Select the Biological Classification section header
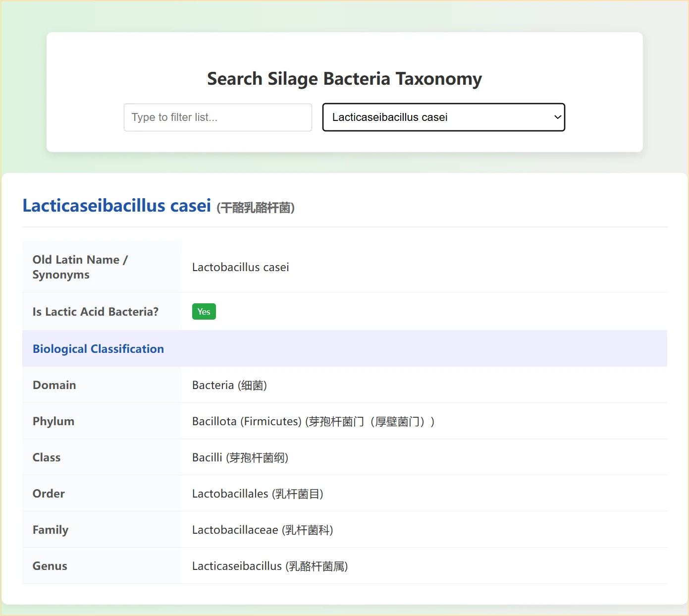 pyautogui.click(x=98, y=348)
